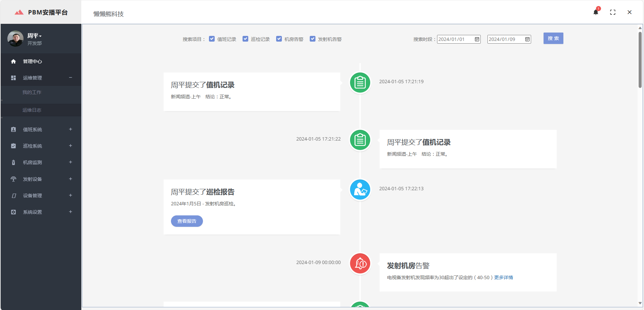Click 运维管理 menu label

(x=33, y=78)
